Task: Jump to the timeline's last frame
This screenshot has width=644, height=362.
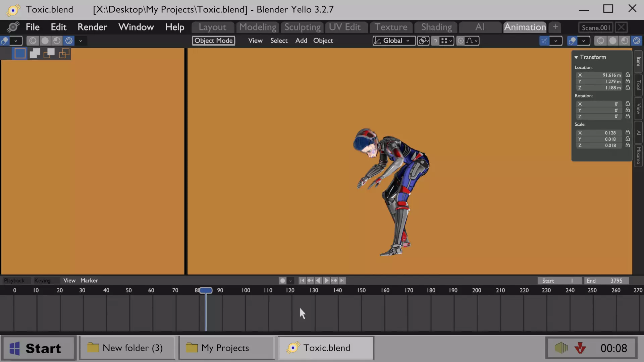Action: (x=342, y=281)
